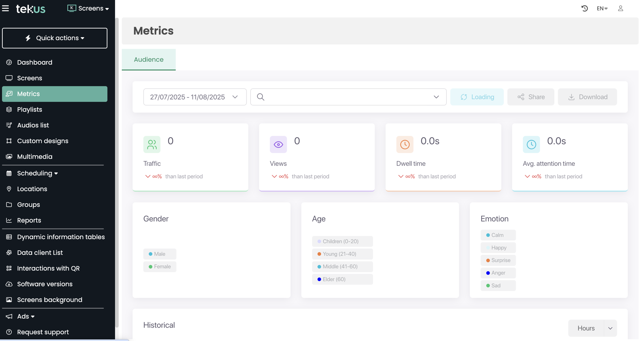Switch to the Audience tab
The width and height of the screenshot is (644, 341).
(149, 60)
